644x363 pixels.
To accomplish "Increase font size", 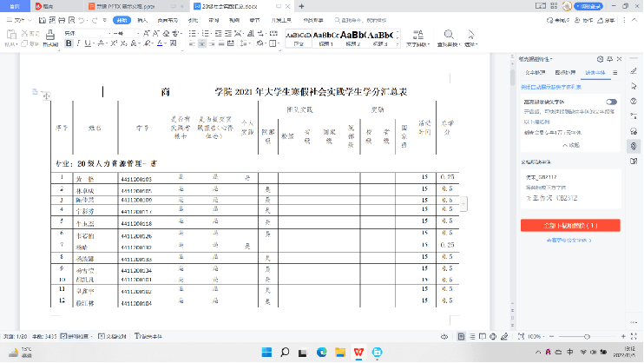I will coord(146,33).
